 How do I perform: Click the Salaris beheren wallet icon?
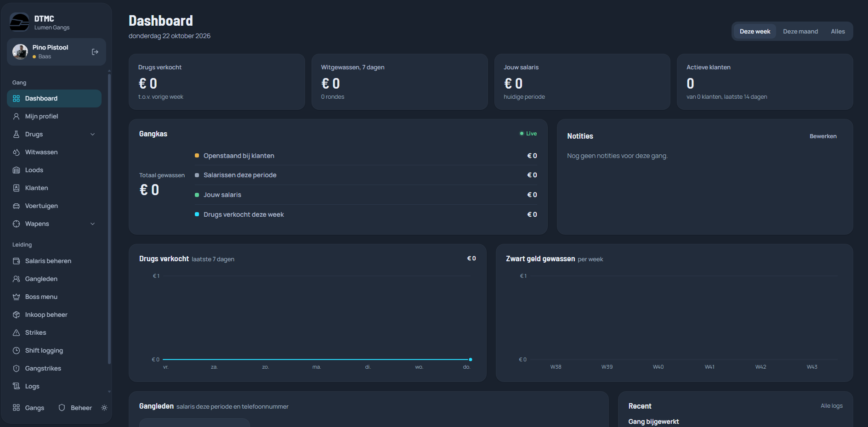click(x=16, y=261)
